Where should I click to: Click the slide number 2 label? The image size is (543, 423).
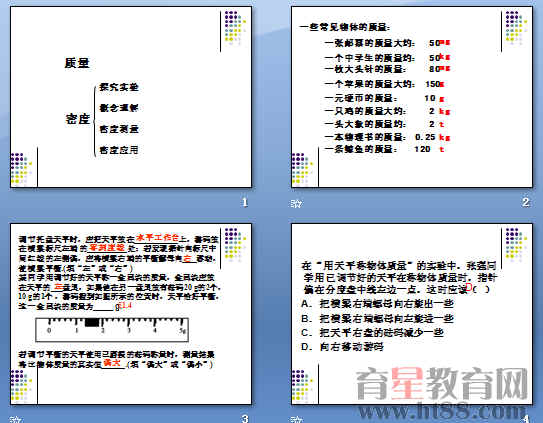pos(526,202)
